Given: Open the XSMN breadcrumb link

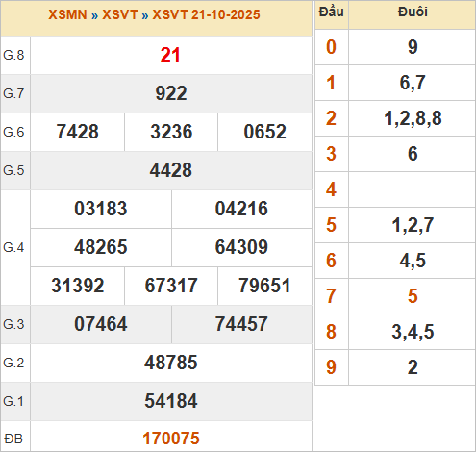Looking at the screenshot, I should (x=67, y=14).
